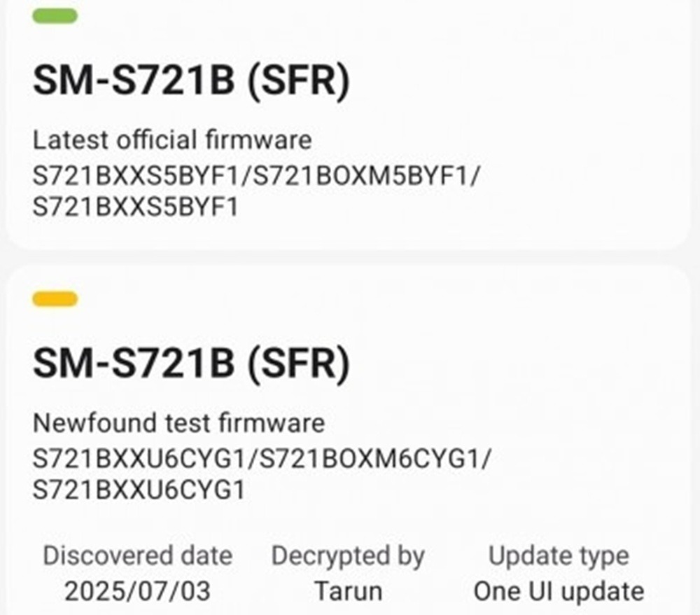700x615 pixels.
Task: Click the "Newfound test firmware" label
Action: (x=178, y=423)
